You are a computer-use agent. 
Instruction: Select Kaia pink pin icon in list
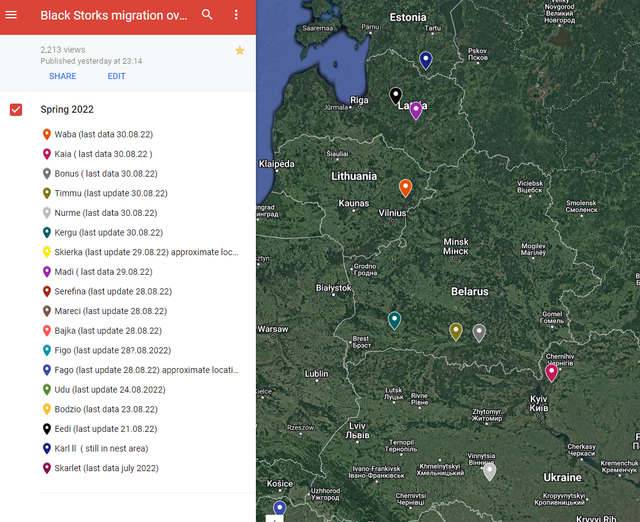tap(47, 154)
